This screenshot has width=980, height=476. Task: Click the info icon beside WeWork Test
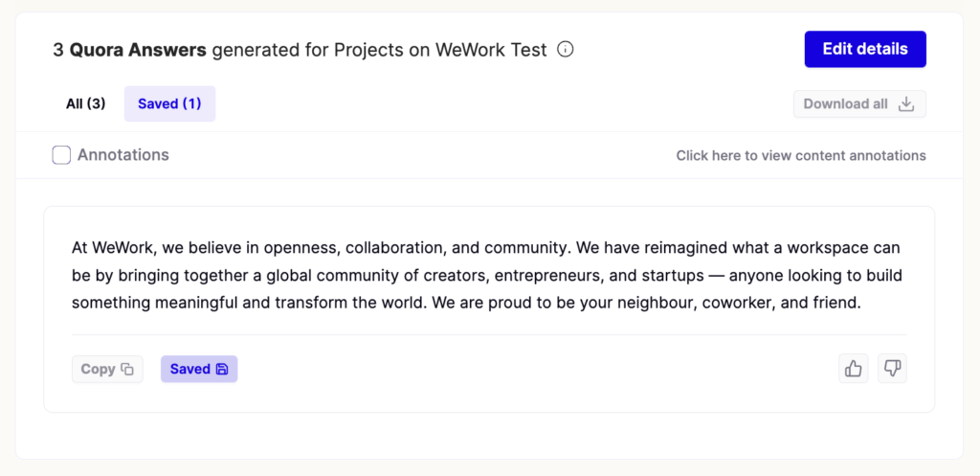(x=566, y=50)
